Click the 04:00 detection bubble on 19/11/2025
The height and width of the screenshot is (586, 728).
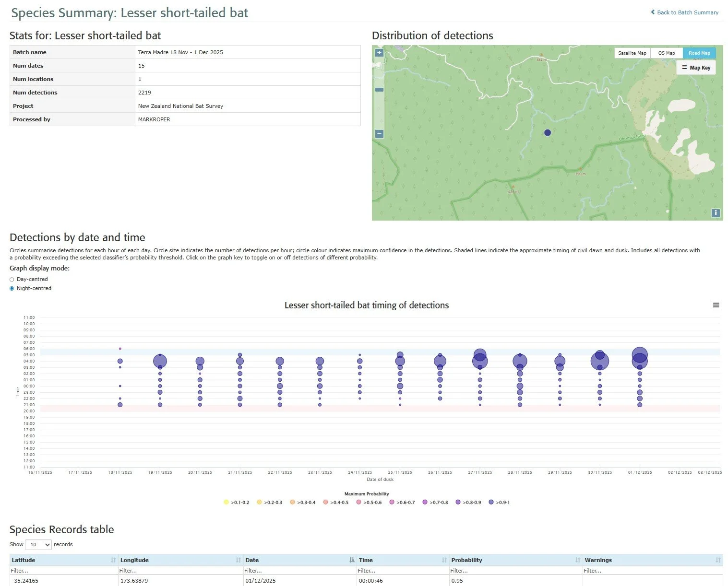[160, 361]
